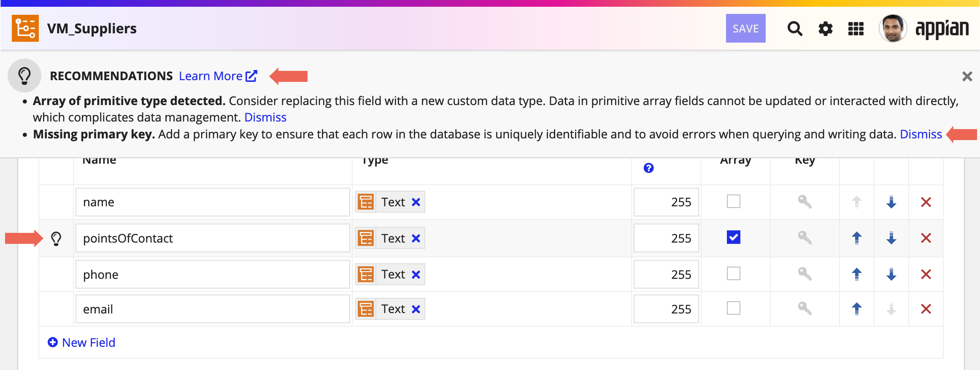The image size is (980, 370).
Task: Edit the length 255 for phone row
Action: coord(666,275)
